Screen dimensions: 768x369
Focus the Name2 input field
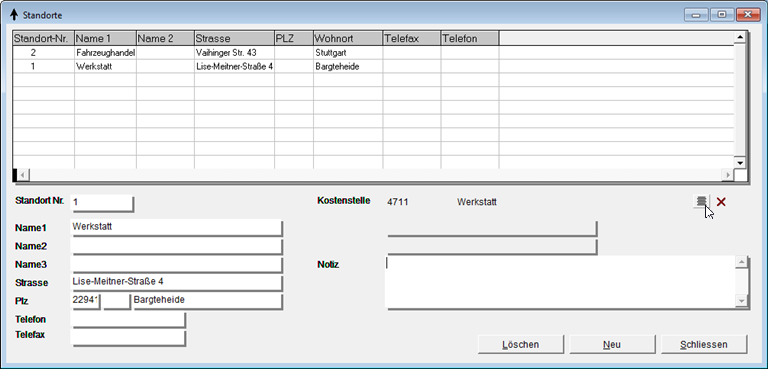tap(176, 246)
